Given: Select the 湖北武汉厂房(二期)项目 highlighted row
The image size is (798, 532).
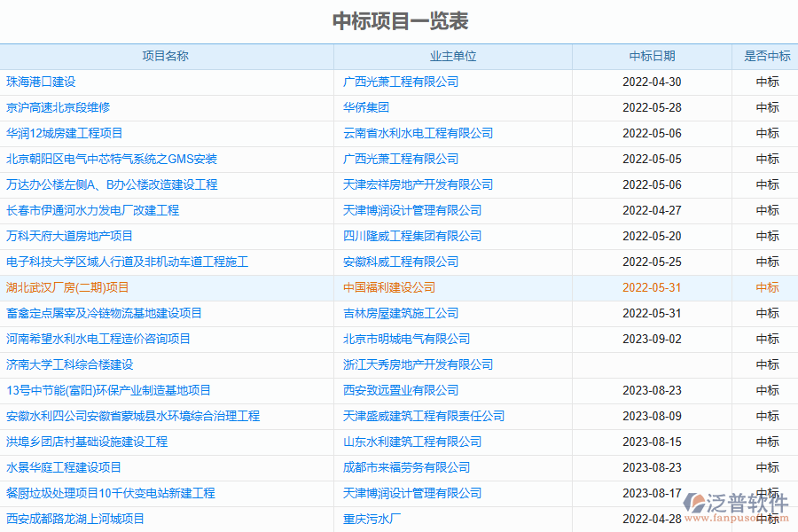Looking at the screenshot, I should [67, 287].
